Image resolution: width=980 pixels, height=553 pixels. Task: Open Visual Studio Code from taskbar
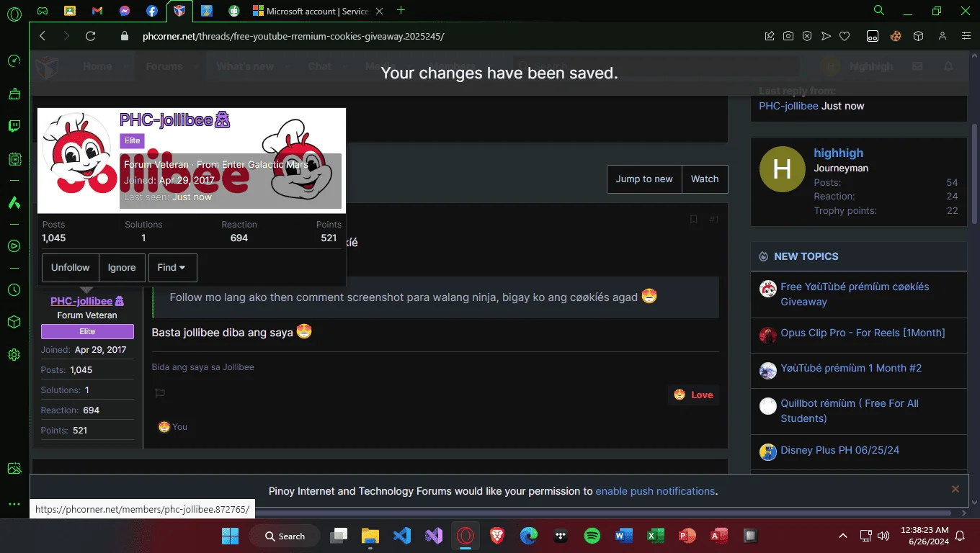point(402,536)
